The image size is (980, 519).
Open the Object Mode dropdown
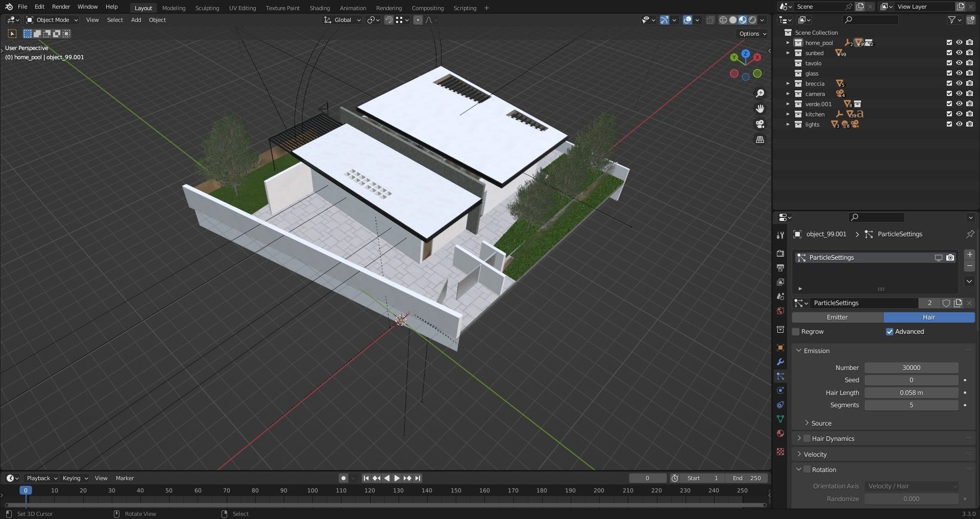click(x=52, y=20)
